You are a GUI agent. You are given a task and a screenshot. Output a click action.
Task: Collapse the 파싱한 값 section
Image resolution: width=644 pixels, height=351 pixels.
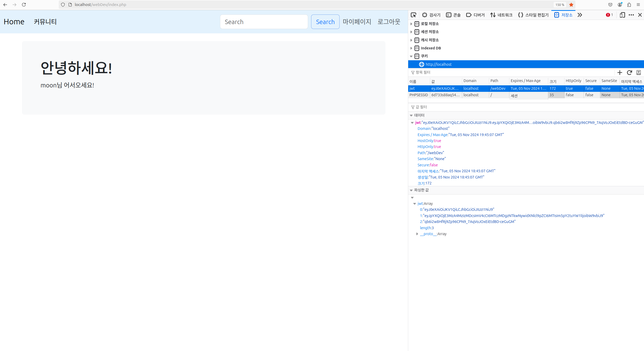411,190
